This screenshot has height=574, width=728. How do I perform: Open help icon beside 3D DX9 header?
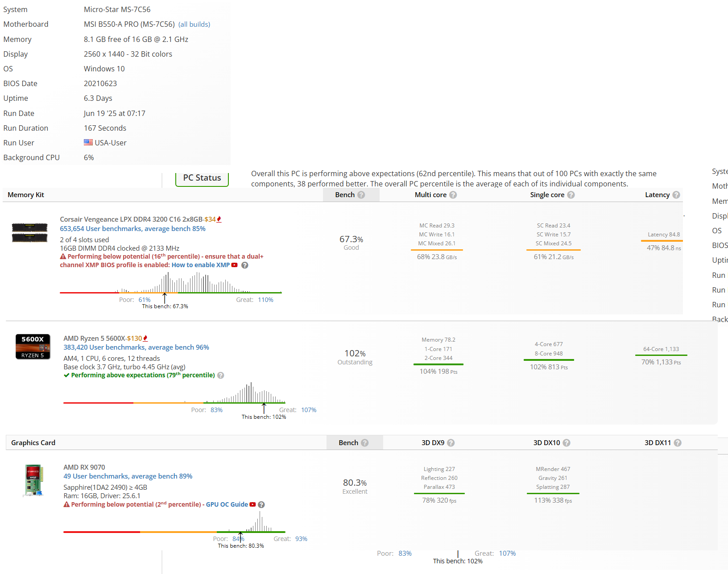[451, 443]
